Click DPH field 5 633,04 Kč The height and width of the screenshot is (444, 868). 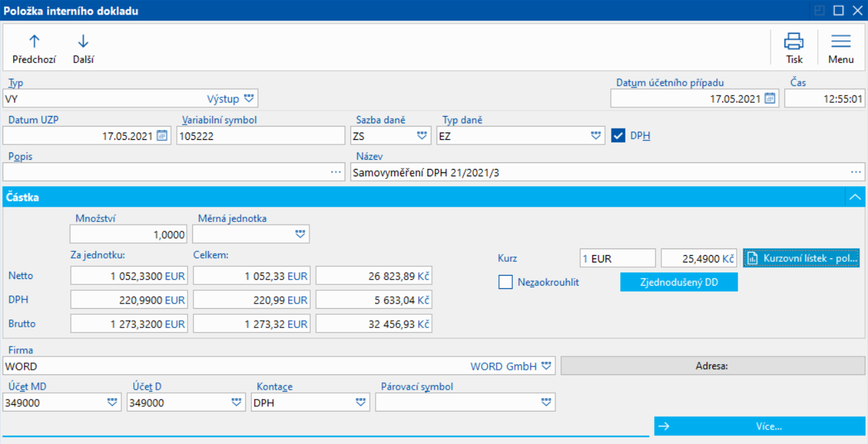point(374,300)
